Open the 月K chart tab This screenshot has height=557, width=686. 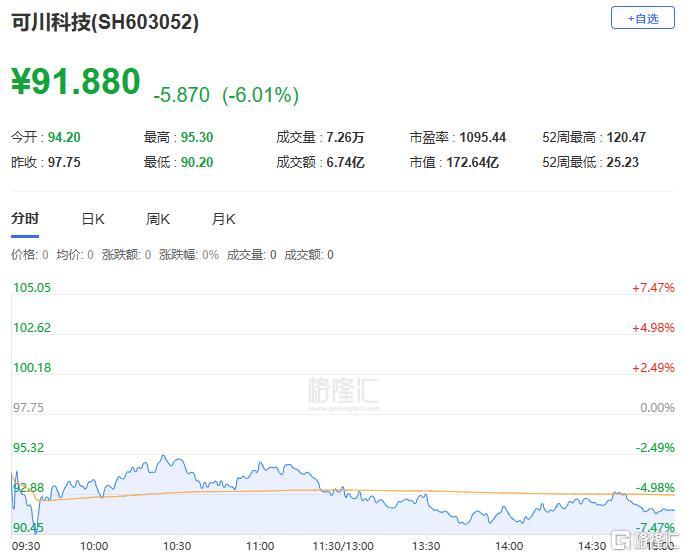(224, 219)
